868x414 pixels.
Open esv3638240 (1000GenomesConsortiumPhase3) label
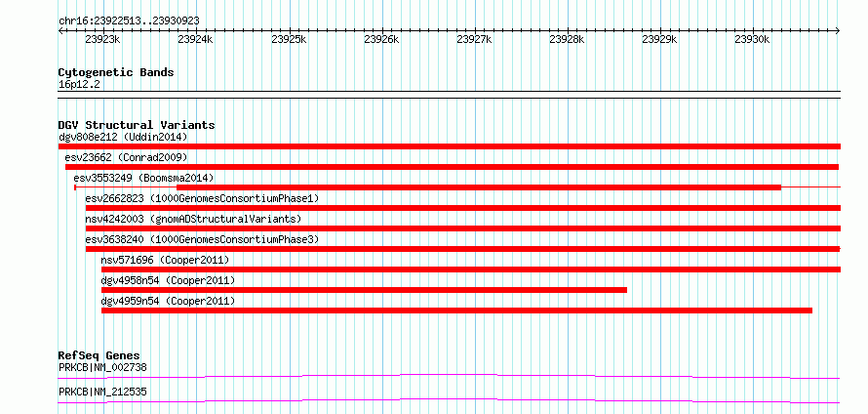202,239
